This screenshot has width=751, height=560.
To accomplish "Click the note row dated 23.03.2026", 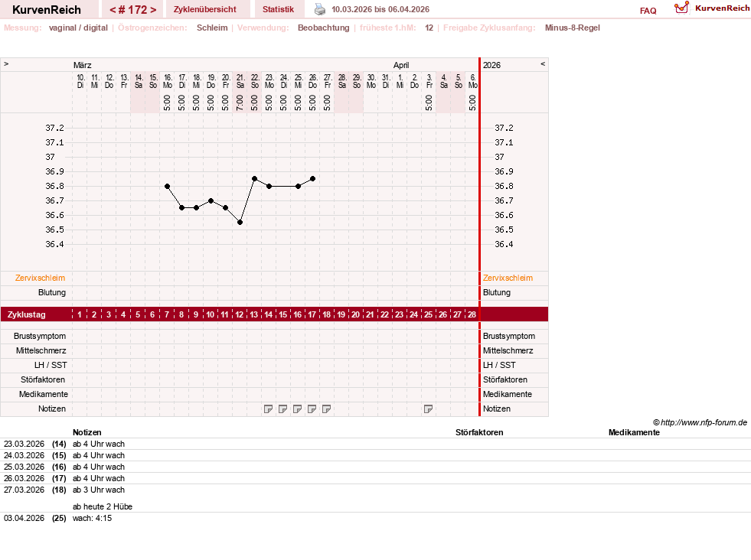I will click(x=375, y=444).
